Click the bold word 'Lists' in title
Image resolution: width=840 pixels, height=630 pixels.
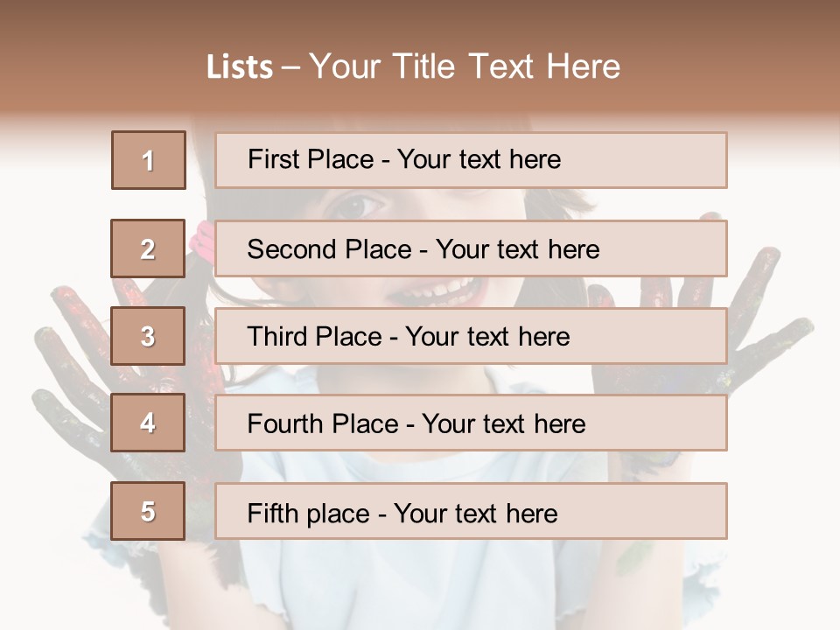point(240,67)
